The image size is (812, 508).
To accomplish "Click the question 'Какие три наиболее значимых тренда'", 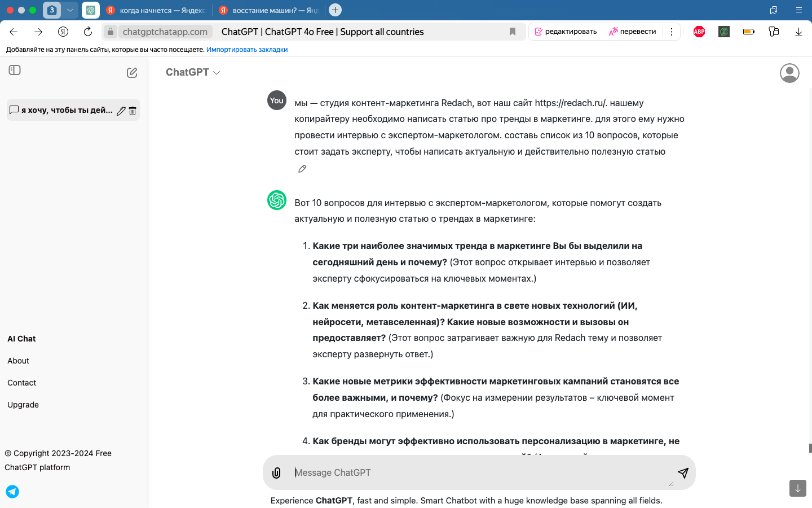I will pos(478,254).
